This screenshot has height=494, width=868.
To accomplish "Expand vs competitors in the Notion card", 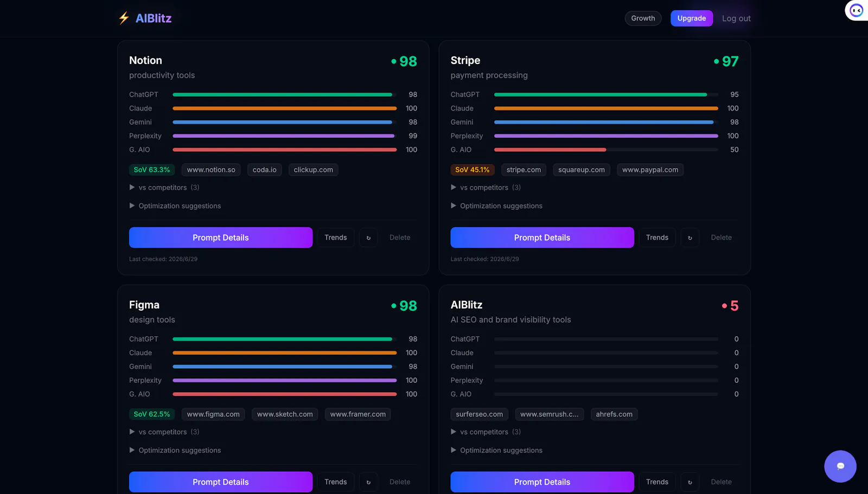I will coord(164,188).
